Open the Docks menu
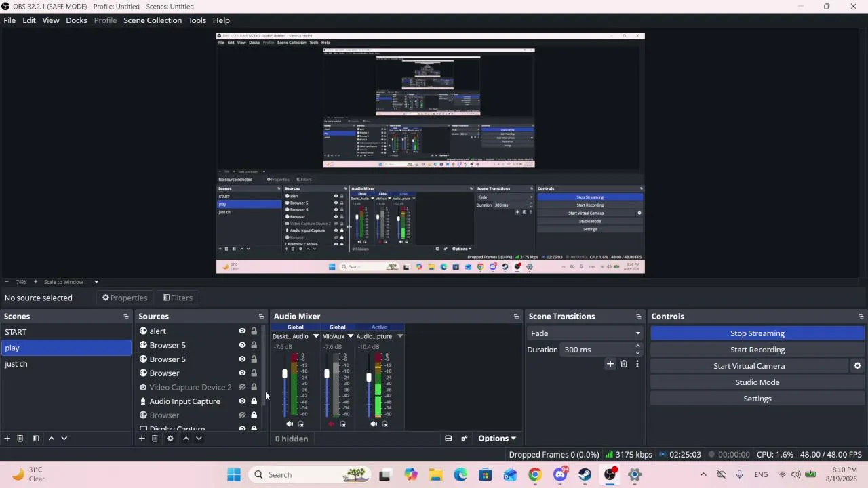This screenshot has width=868, height=488. click(77, 20)
